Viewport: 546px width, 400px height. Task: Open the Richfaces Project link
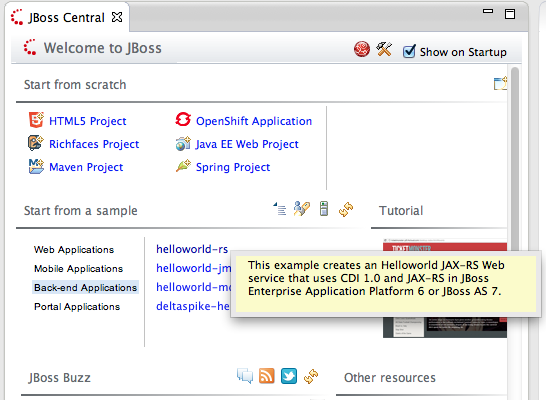coord(94,144)
